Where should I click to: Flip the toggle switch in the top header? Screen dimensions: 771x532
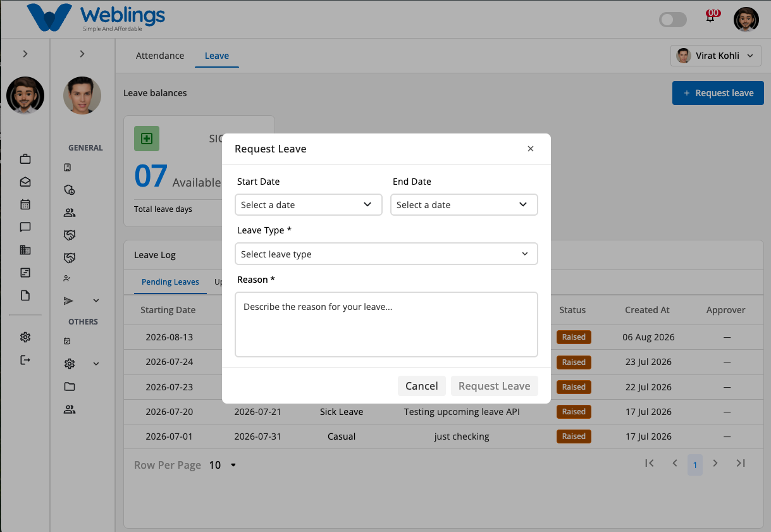pos(673,20)
